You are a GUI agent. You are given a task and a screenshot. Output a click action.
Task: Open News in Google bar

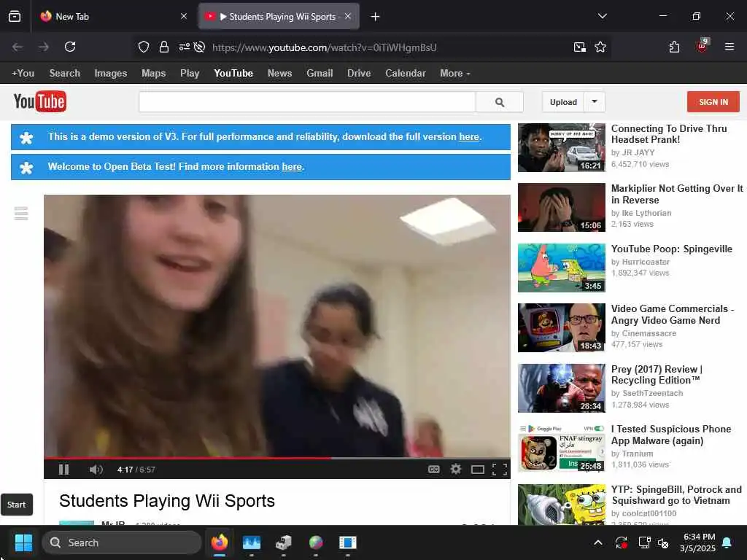(x=279, y=74)
